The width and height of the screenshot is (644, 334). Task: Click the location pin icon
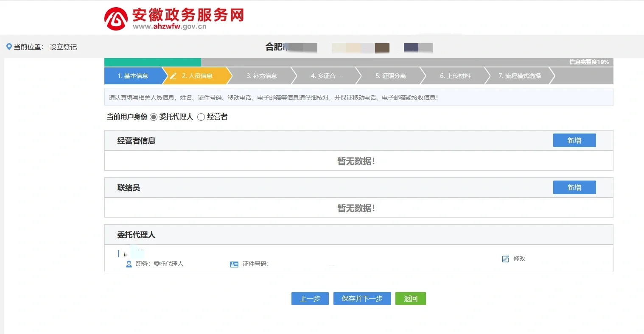click(x=9, y=47)
